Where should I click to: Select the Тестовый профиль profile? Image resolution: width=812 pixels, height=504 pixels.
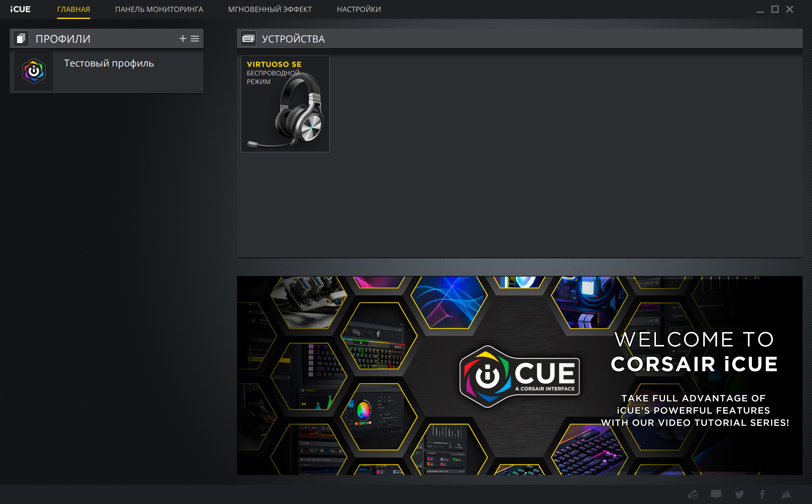[109, 63]
